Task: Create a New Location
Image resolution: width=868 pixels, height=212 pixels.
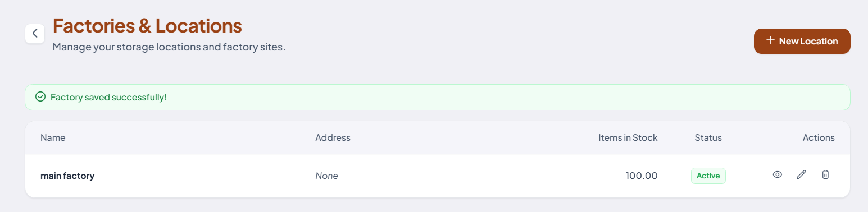Action: [802, 41]
